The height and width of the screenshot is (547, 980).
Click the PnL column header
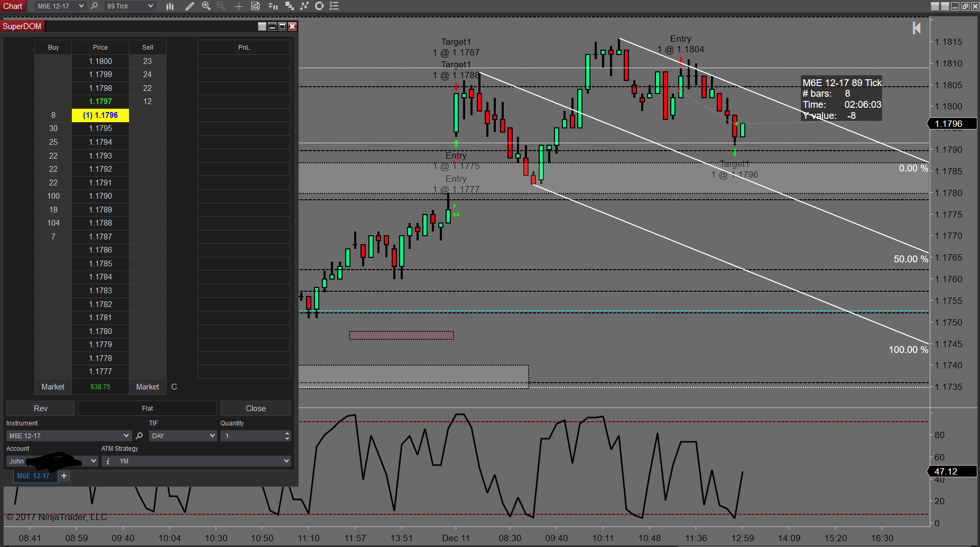pos(244,48)
